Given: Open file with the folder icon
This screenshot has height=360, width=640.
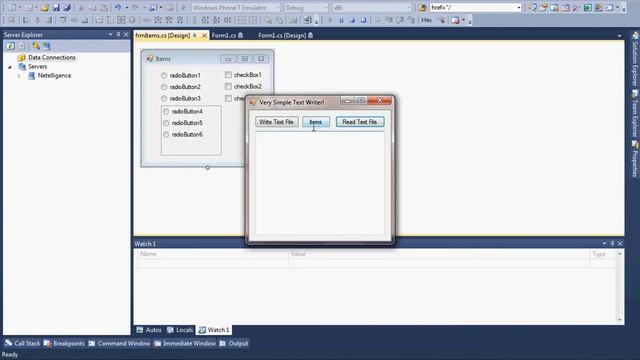Looking at the screenshot, I should 44,8.
